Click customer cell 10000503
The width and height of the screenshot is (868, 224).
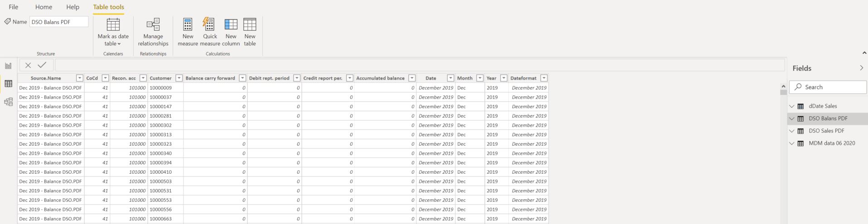pos(165,181)
